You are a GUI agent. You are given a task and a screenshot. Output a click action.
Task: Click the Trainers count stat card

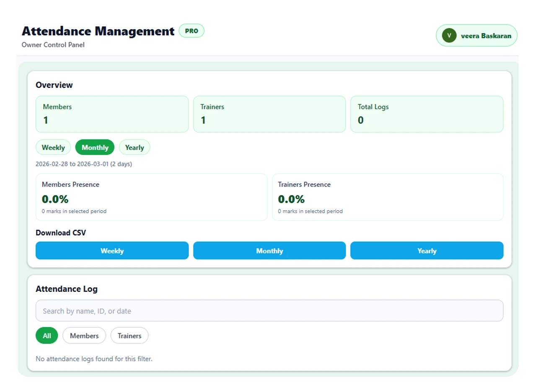pyautogui.click(x=269, y=114)
